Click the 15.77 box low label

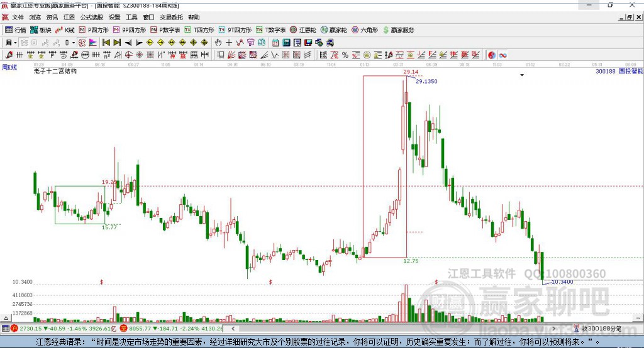109,227
